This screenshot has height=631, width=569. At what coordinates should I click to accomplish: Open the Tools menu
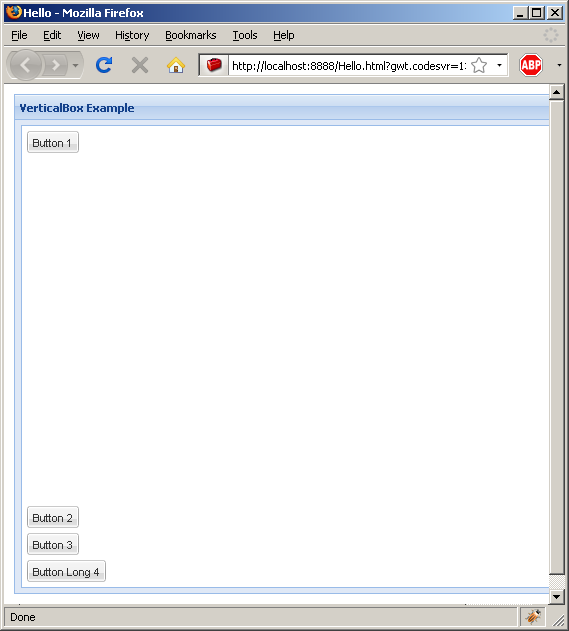point(245,35)
